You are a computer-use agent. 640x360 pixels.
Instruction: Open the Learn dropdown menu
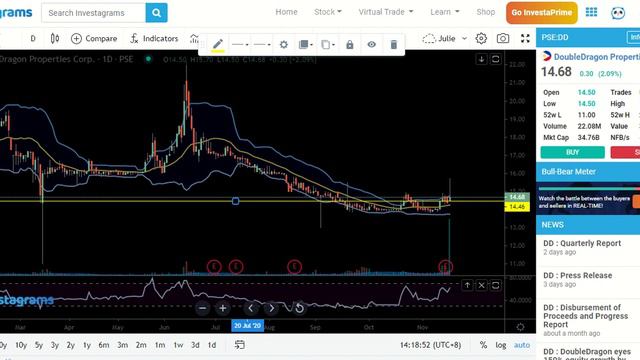[x=444, y=12]
